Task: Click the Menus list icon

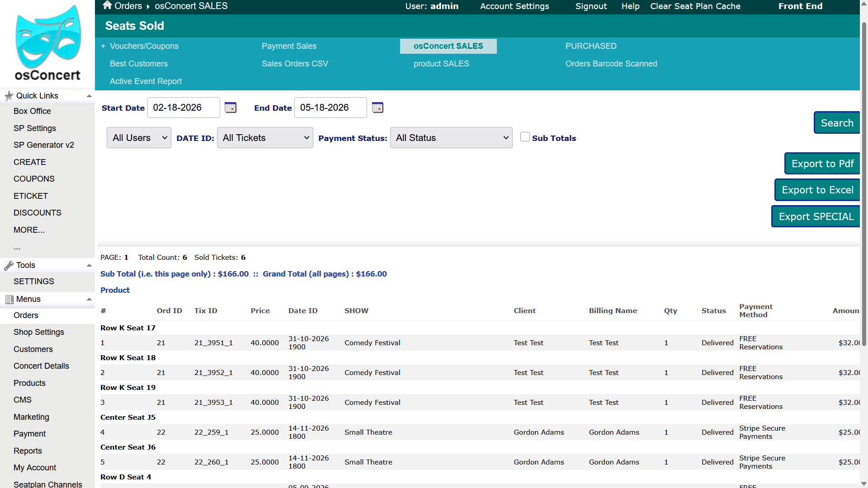Action: [x=9, y=299]
